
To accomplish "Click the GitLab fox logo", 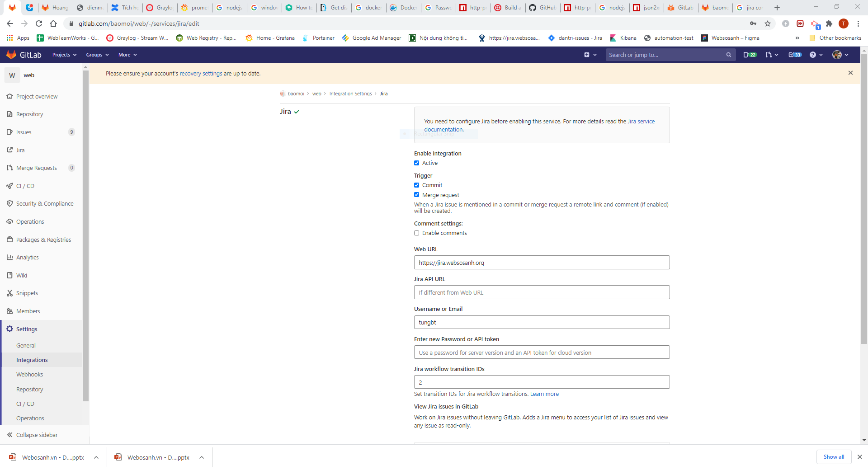I will pos(11,55).
